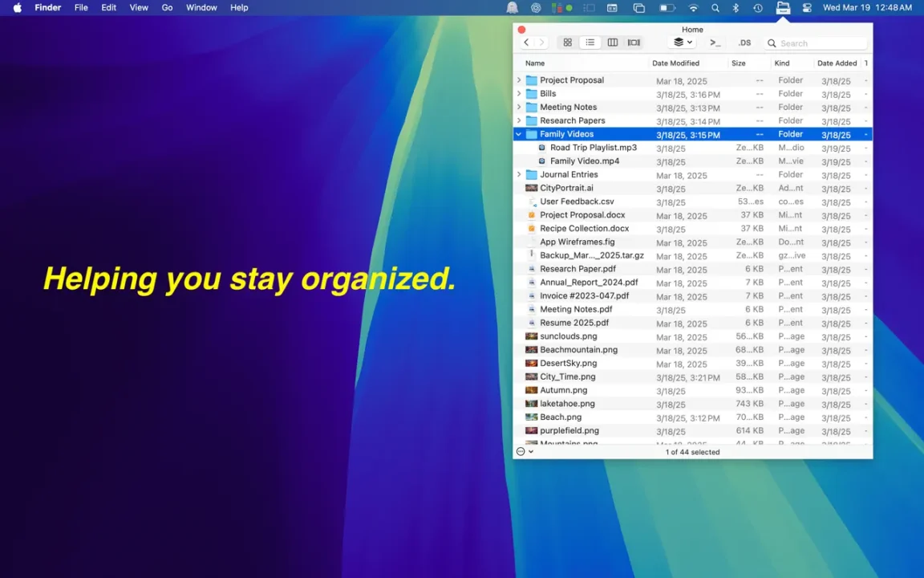This screenshot has width=924, height=578.
Task: Switch to column view
Action: click(x=612, y=43)
